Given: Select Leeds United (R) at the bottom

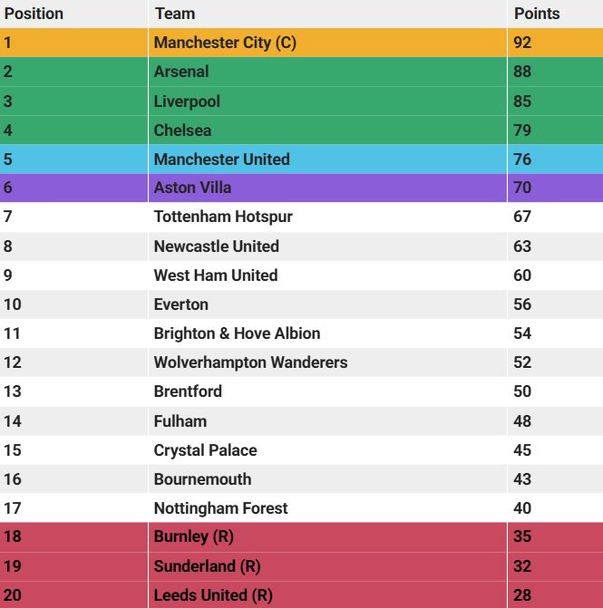Looking at the screenshot, I should [213, 595].
